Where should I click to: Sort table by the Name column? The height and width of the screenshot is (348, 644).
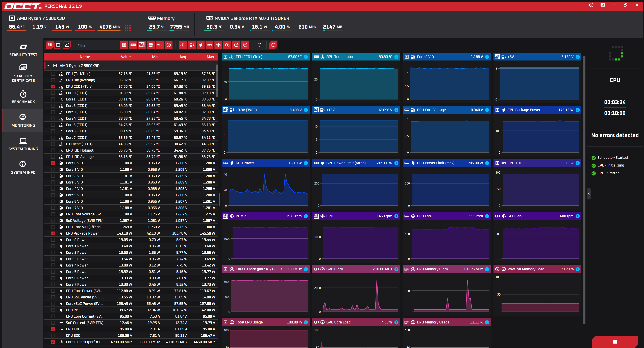click(85, 57)
